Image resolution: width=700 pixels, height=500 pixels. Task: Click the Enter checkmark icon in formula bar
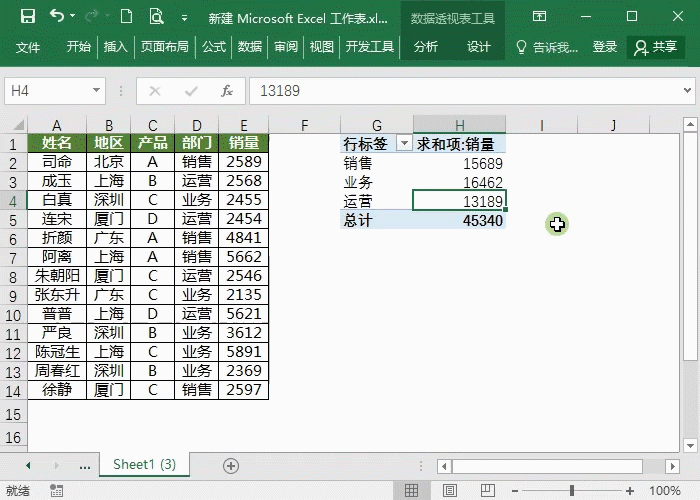191,91
